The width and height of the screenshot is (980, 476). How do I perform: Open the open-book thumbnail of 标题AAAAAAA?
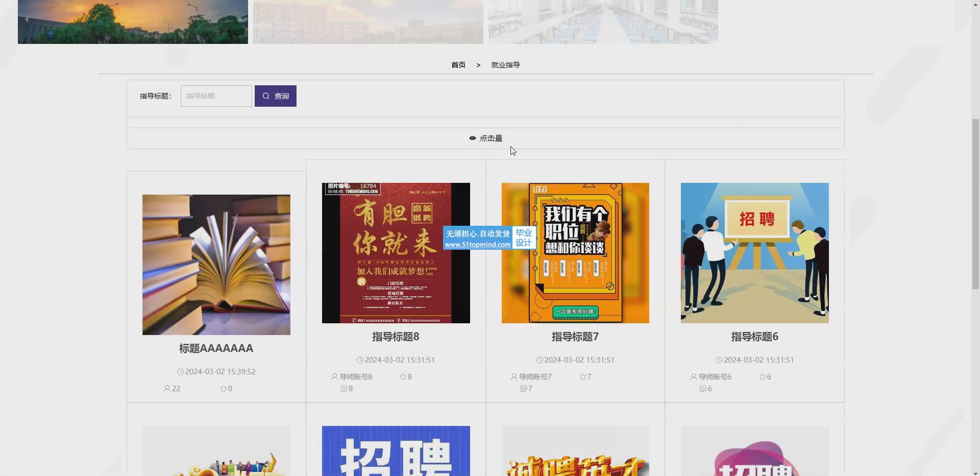[216, 265]
